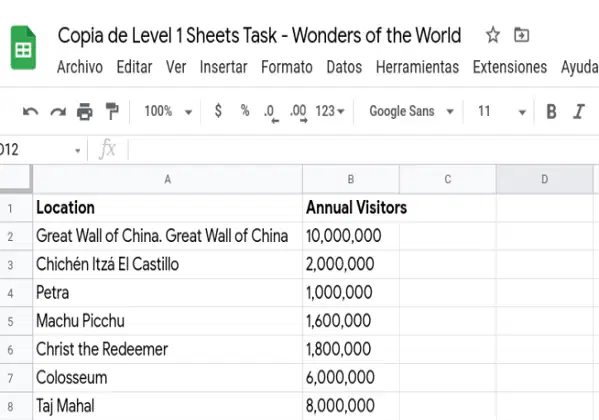This screenshot has width=599, height=420.
Task: Decrease decimal places button
Action: pos(271,113)
